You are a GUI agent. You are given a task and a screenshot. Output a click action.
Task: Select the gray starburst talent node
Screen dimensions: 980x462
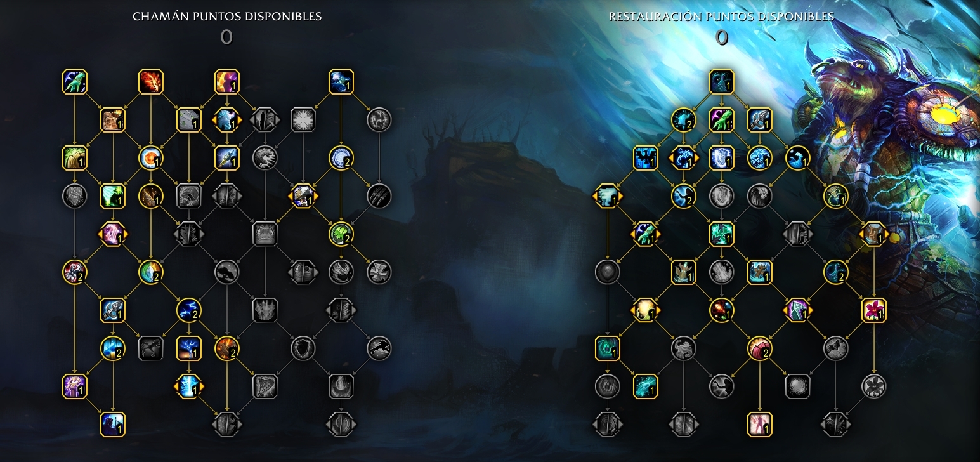[x=303, y=120]
